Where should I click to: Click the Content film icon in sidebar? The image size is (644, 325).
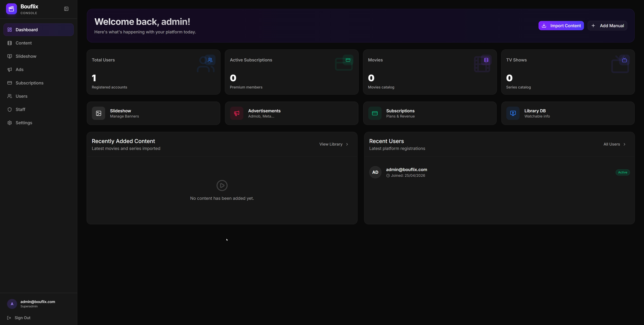[x=10, y=43]
